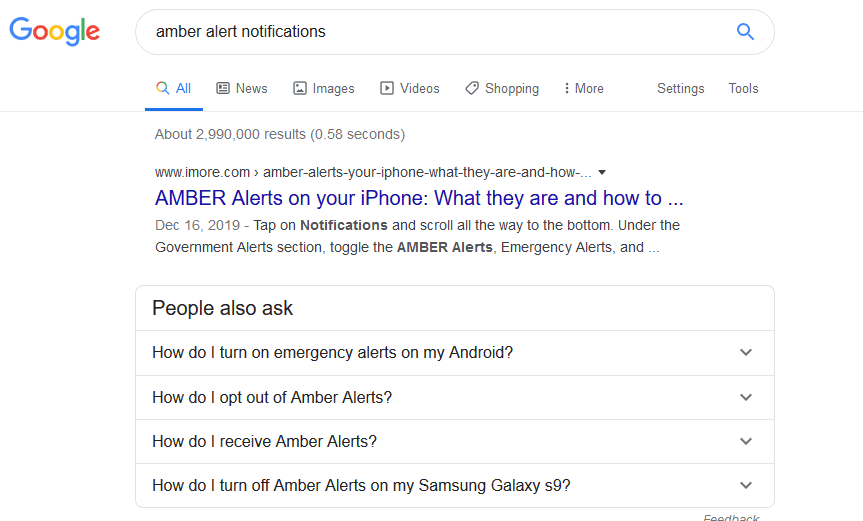This screenshot has width=863, height=521.
Task: Click the All tab magnifier icon
Action: (x=162, y=88)
